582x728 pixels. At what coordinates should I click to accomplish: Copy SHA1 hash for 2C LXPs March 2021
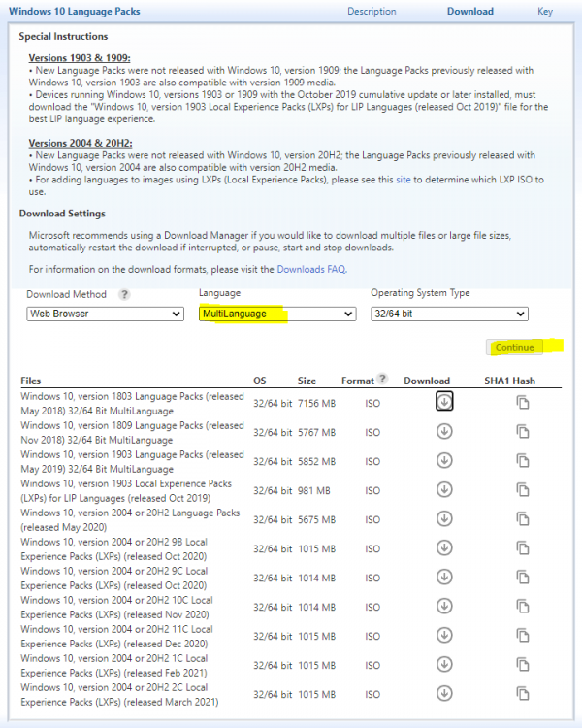point(523,694)
